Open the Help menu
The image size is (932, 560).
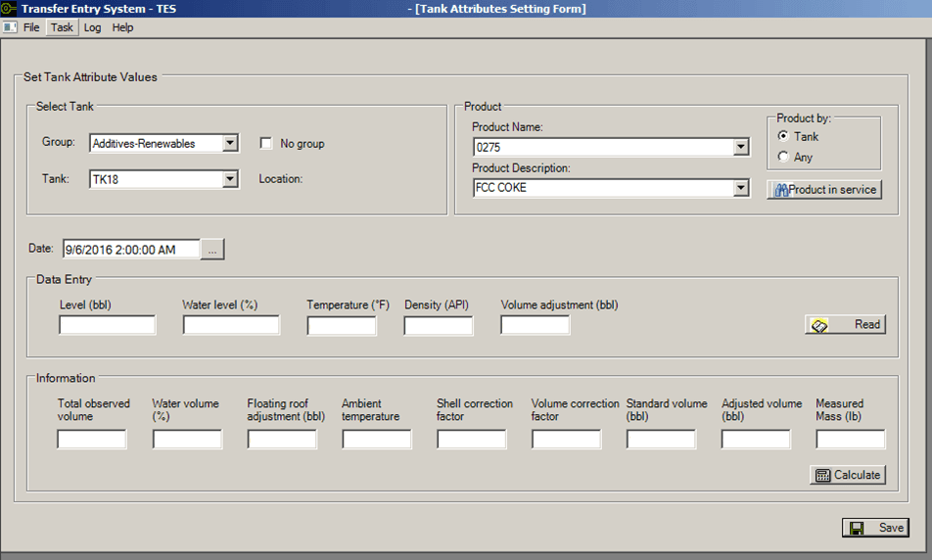coord(122,27)
